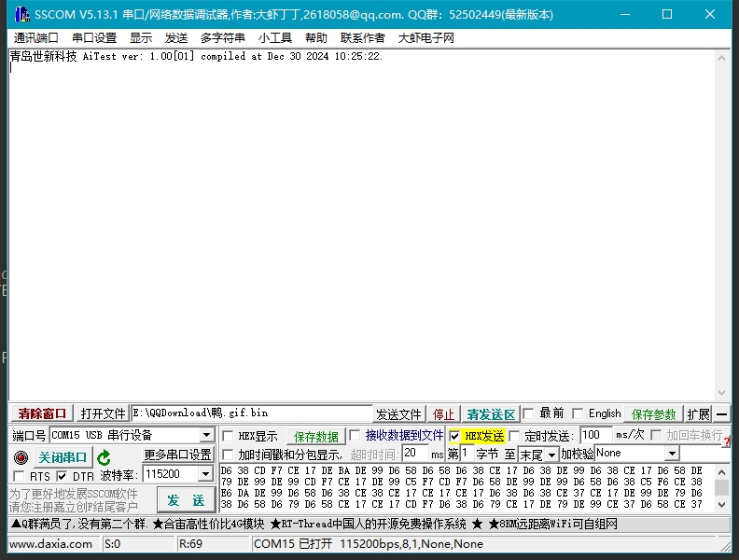This screenshot has height=560, width=739.
Task: Open the 帮助 menu
Action: pyautogui.click(x=315, y=37)
